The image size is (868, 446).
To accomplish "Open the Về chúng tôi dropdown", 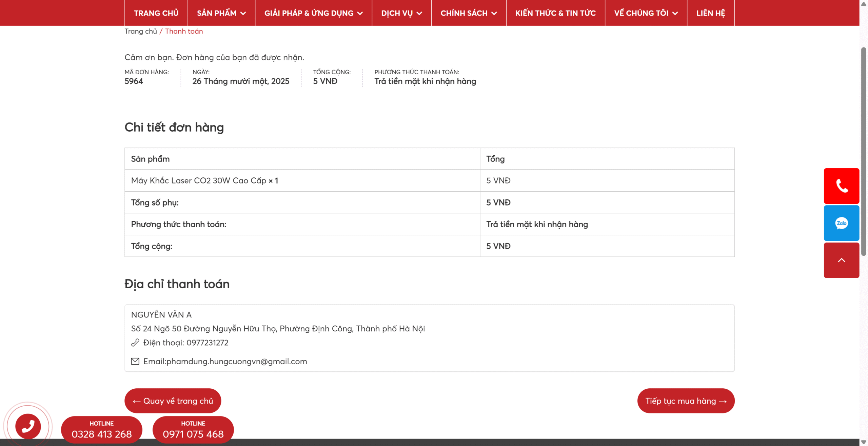I will point(646,13).
